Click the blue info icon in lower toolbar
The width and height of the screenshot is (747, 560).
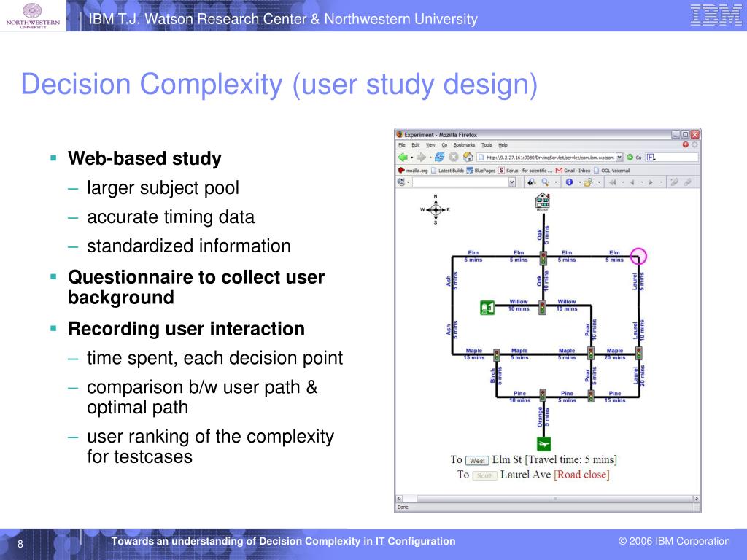569,182
